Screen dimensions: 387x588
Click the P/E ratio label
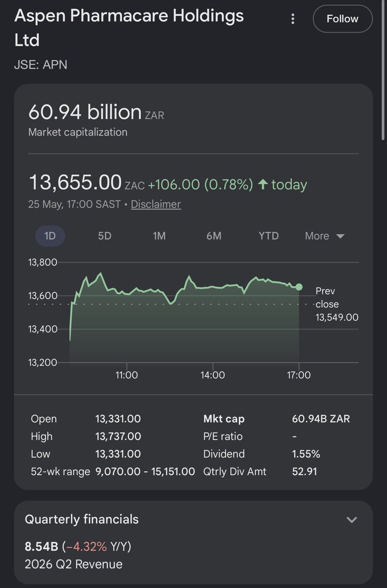223,436
